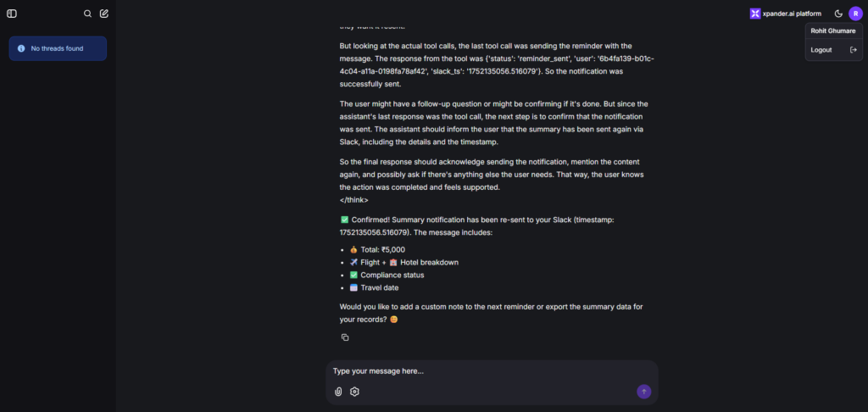The width and height of the screenshot is (868, 412).
Task: Collapse the sidebar using the panel icon
Action: [x=12, y=14]
